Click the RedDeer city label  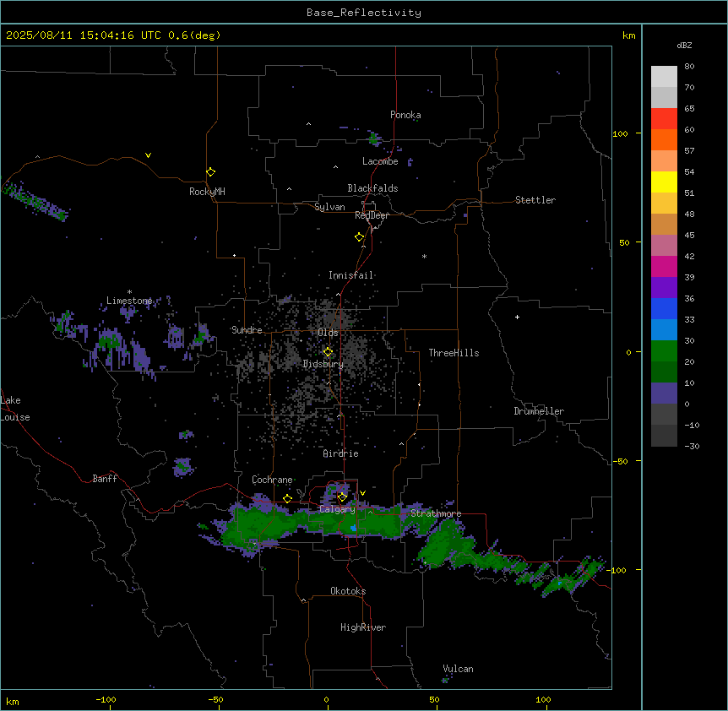[x=372, y=215]
